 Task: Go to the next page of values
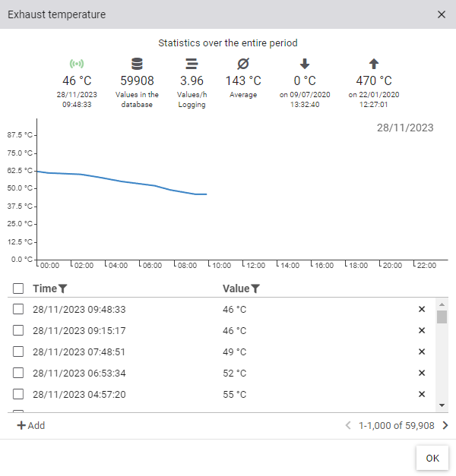(x=445, y=425)
